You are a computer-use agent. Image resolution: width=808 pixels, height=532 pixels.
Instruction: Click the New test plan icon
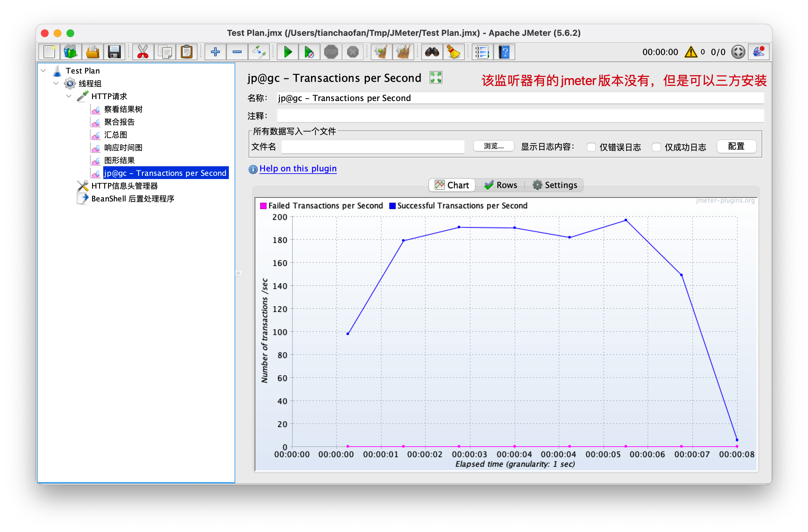[49, 52]
